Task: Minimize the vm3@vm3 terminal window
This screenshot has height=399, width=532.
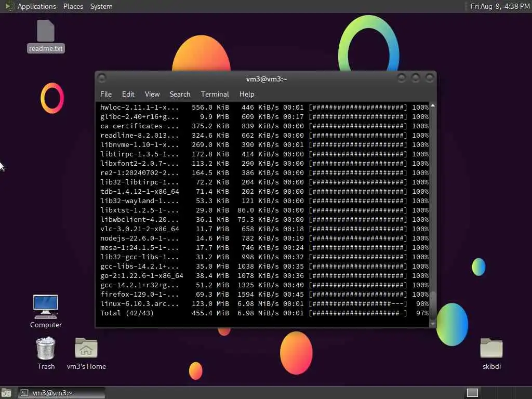Action: pos(402,78)
